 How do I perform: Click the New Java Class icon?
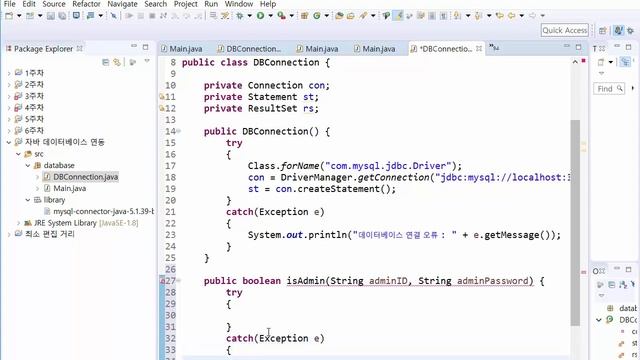click(317, 16)
